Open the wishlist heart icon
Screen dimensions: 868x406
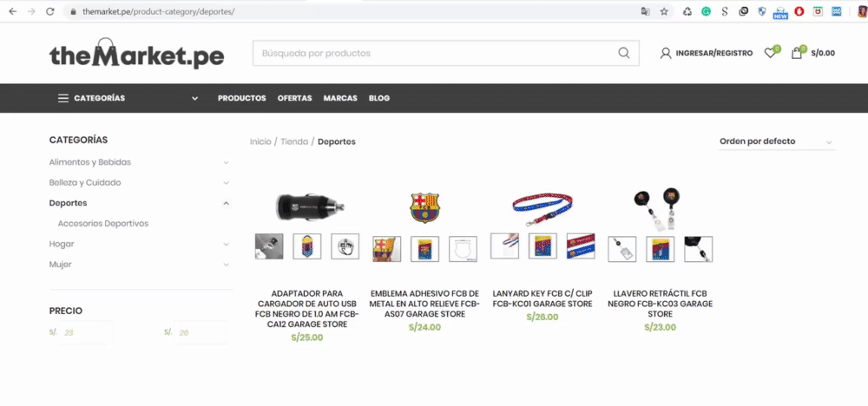(769, 53)
